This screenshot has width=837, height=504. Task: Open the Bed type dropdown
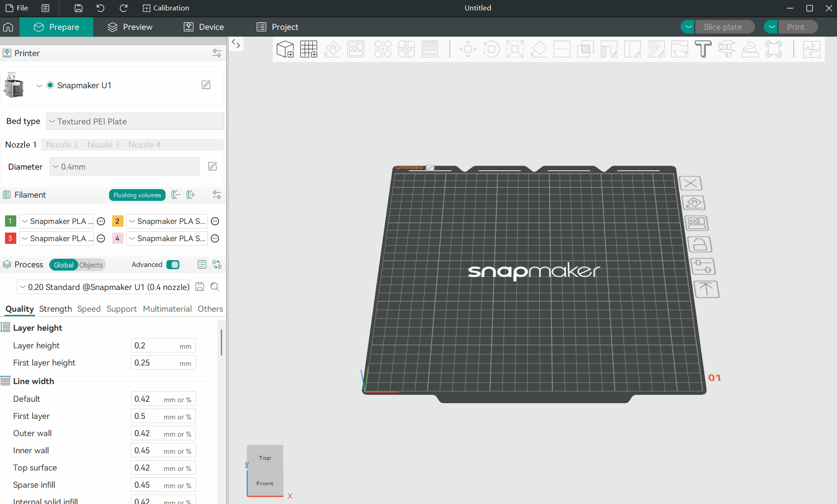135,121
